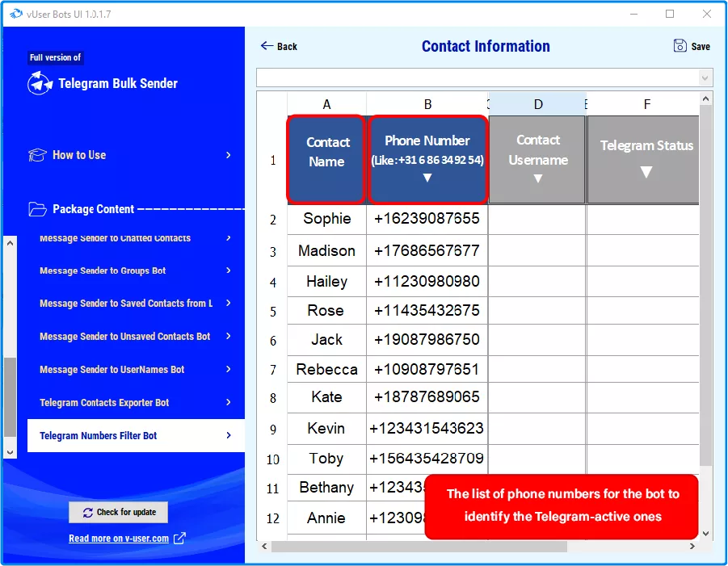Open the Phone Number column filter arrow

[x=427, y=178]
